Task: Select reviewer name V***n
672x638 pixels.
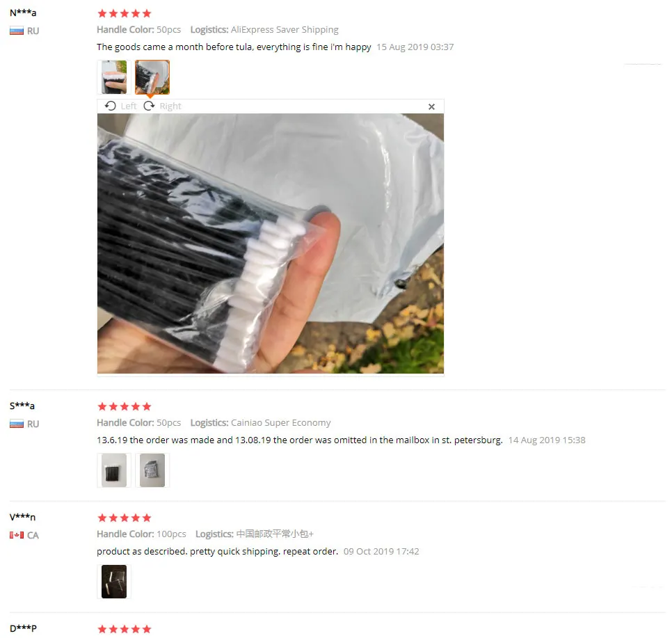Action: [23, 517]
